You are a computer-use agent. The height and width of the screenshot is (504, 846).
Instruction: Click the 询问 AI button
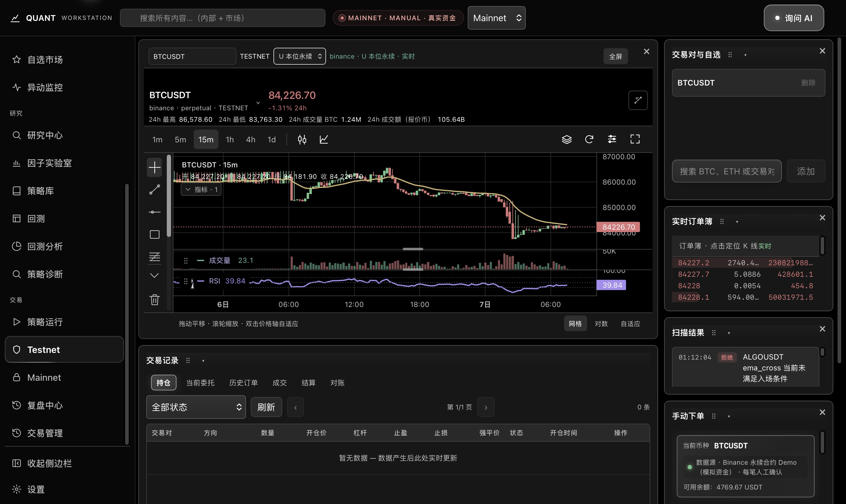click(794, 18)
